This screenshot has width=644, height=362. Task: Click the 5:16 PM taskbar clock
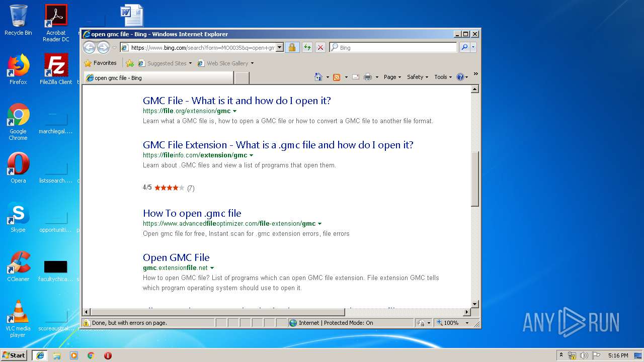[x=618, y=355]
